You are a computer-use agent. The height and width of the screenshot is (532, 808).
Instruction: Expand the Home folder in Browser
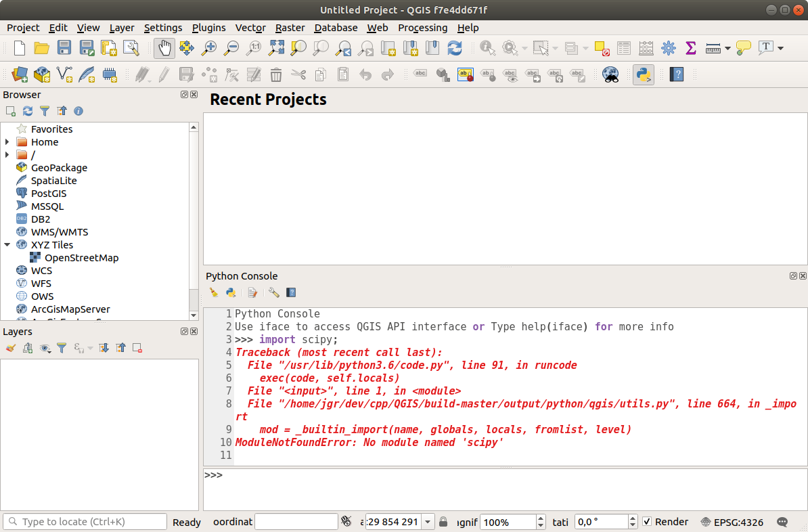(x=7, y=142)
